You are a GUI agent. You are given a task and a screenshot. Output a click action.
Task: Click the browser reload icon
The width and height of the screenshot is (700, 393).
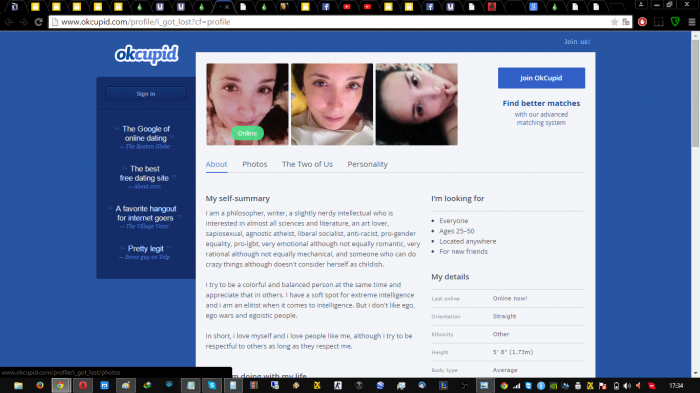pyautogui.click(x=38, y=22)
